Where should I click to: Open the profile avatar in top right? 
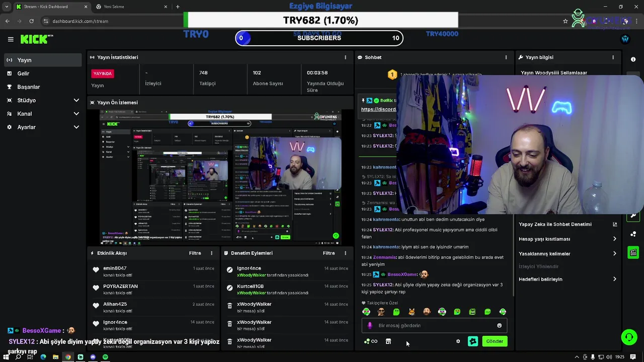[625, 39]
